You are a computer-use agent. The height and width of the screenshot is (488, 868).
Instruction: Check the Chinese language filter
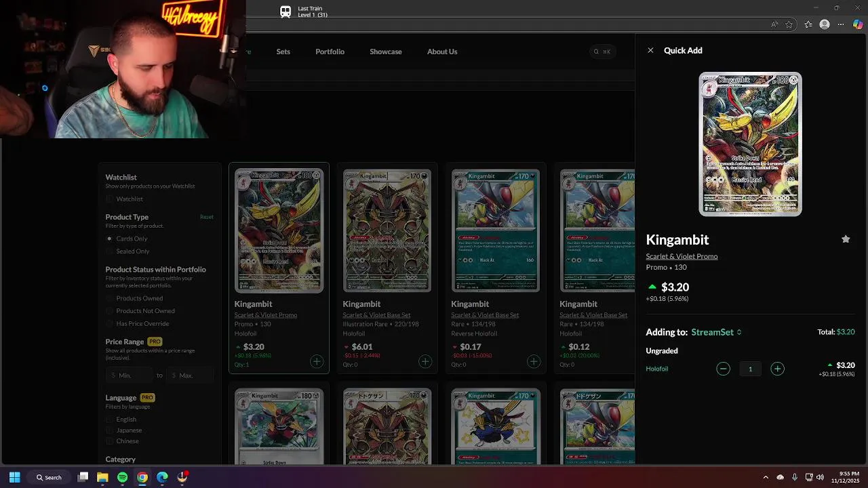click(x=110, y=441)
